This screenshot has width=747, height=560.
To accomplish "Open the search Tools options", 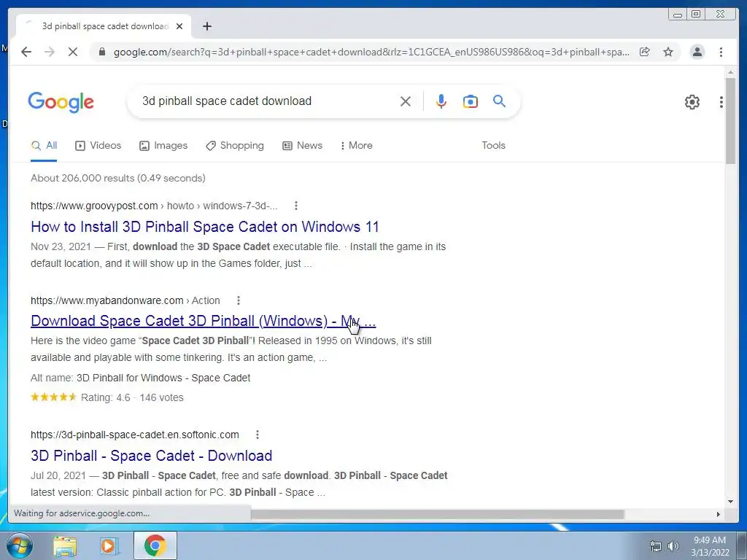I will pos(494,146).
